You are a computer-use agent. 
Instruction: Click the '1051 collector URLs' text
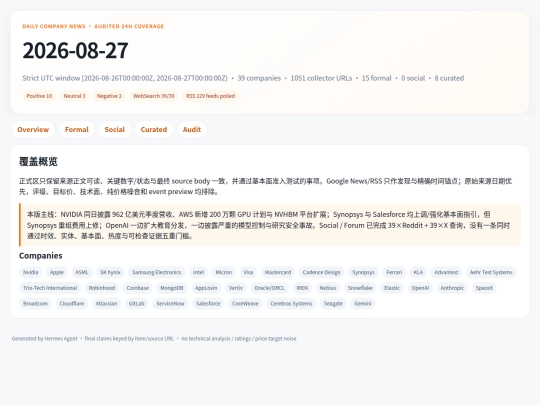pos(321,78)
